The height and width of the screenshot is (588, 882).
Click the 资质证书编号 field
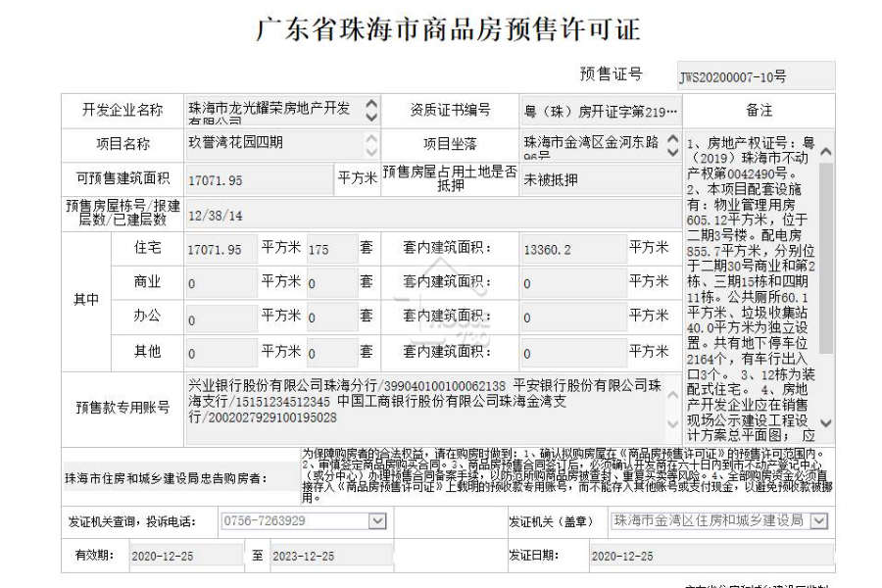[x=601, y=111]
